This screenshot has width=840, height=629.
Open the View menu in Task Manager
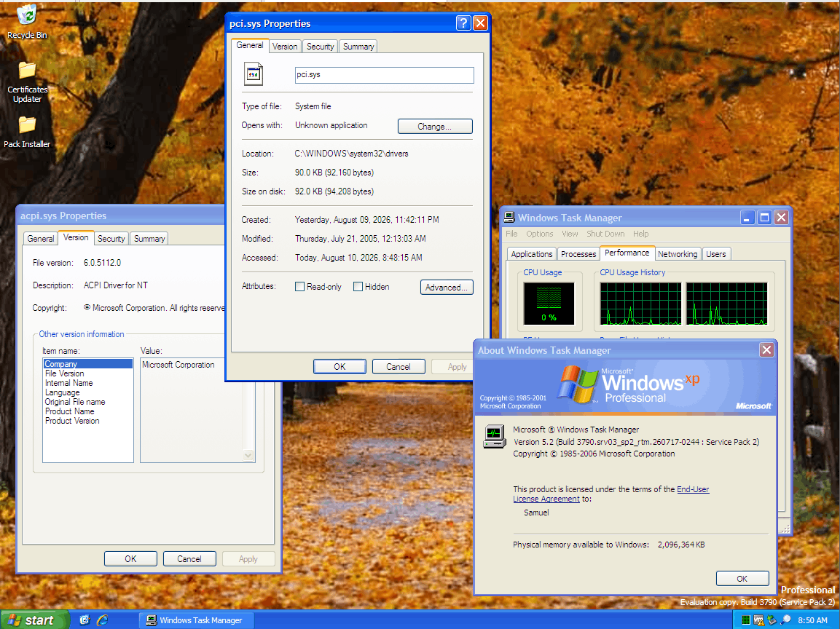pyautogui.click(x=570, y=234)
